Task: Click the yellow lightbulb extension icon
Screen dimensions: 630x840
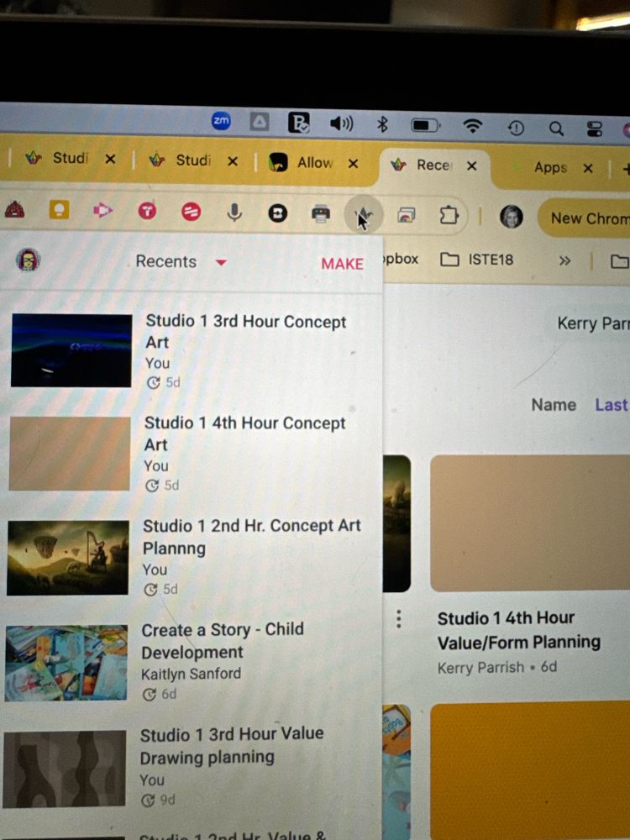Action: coord(59,209)
